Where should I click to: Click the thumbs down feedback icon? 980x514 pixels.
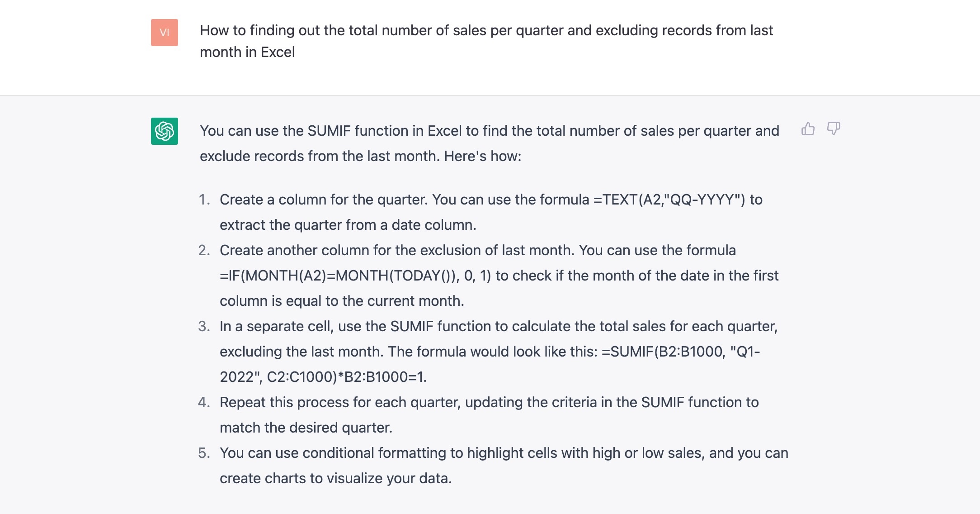833,129
